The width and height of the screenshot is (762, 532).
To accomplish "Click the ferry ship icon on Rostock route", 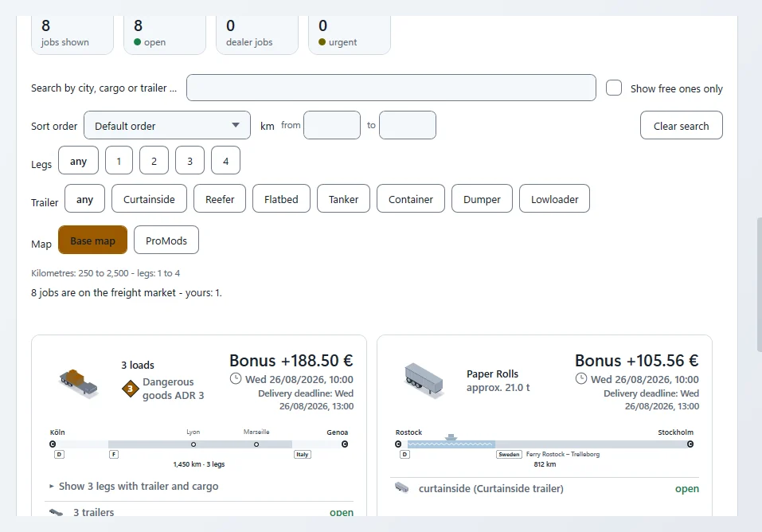I will [x=451, y=437].
